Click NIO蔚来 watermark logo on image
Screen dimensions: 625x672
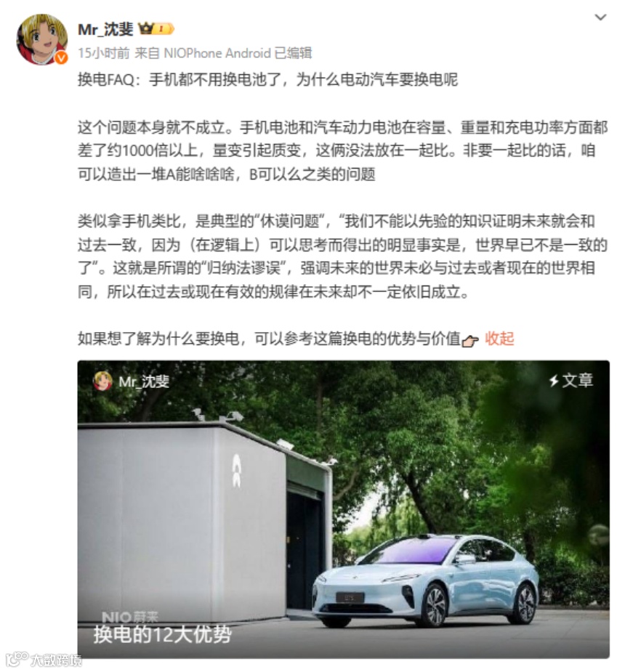[x=130, y=617]
